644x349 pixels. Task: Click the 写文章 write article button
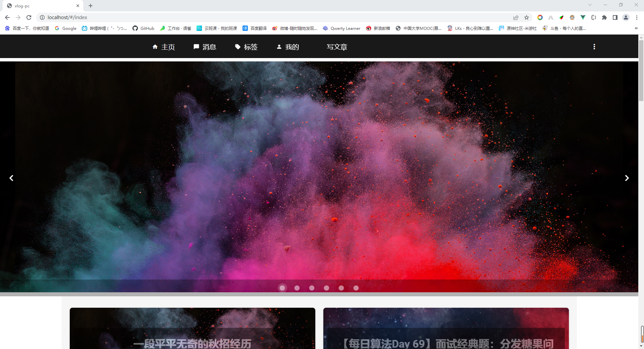pos(337,47)
